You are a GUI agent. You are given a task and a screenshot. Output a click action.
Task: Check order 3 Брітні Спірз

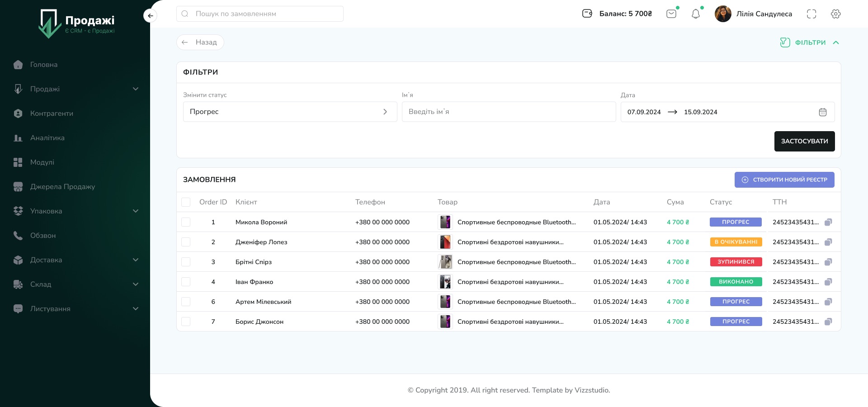(x=186, y=262)
